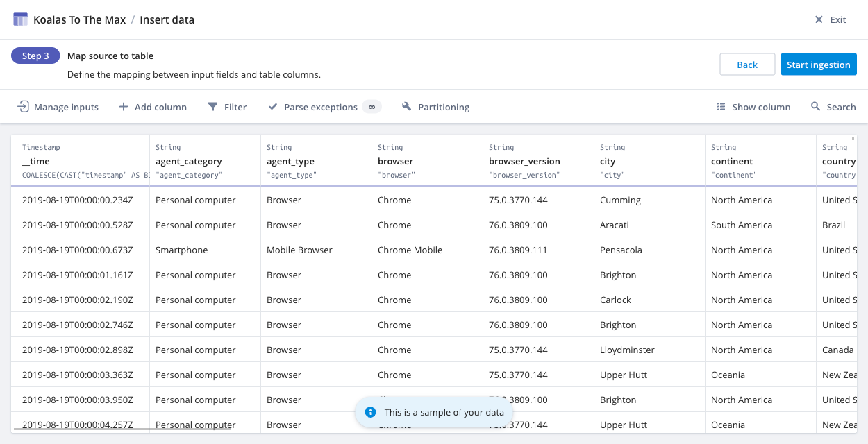
Task: Open Show column via the list icon
Action: (721, 107)
